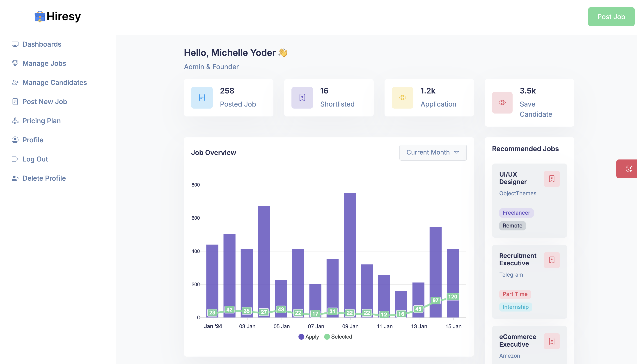Click the Manage Candidates person-plus icon
The image size is (637, 364).
tap(15, 82)
